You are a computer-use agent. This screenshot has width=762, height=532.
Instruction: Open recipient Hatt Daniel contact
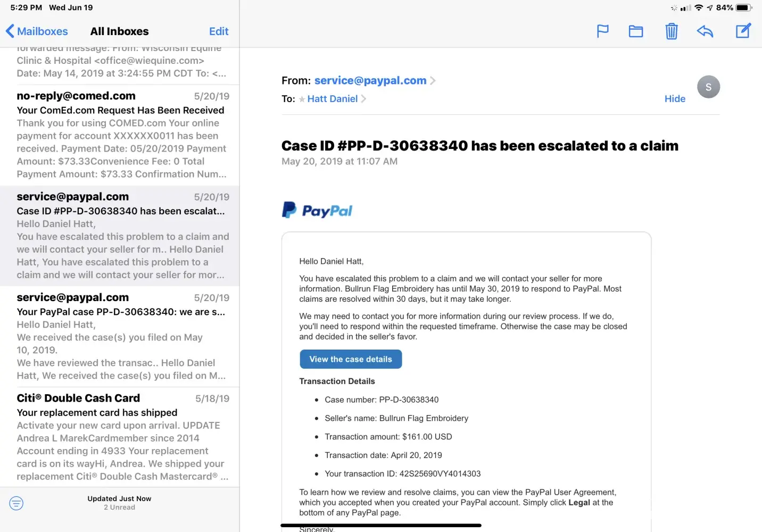(x=333, y=99)
